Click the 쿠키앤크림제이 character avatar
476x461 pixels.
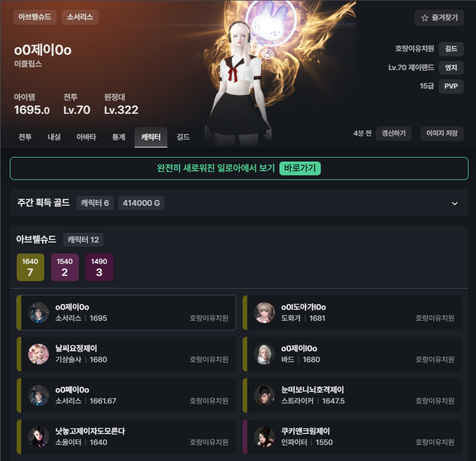pos(264,437)
